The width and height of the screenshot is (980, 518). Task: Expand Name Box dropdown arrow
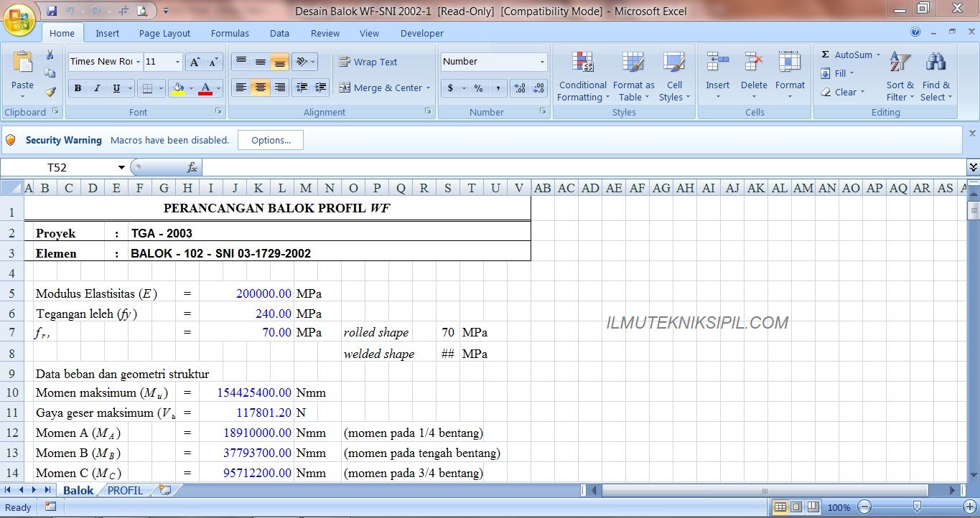pyautogui.click(x=121, y=167)
